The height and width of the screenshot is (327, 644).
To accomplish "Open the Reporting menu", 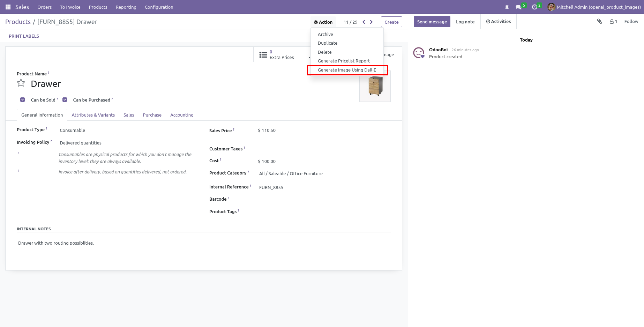I will (x=126, y=7).
